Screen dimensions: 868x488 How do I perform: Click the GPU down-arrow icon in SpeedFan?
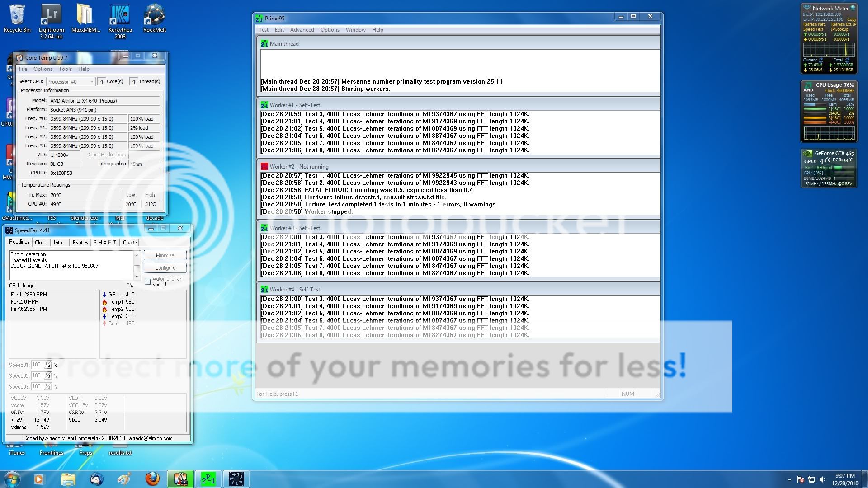(x=104, y=295)
